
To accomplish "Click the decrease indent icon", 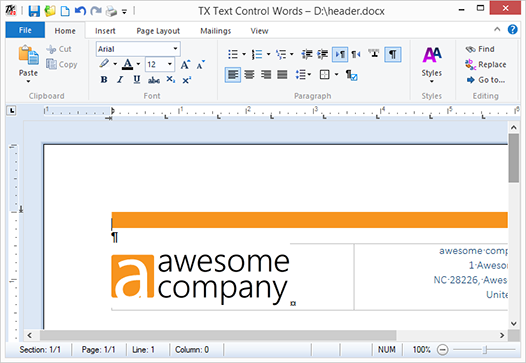I will click(307, 54).
